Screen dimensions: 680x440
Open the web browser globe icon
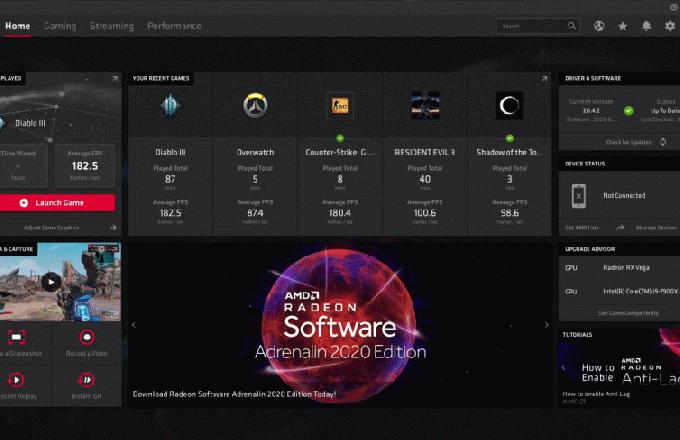[599, 26]
